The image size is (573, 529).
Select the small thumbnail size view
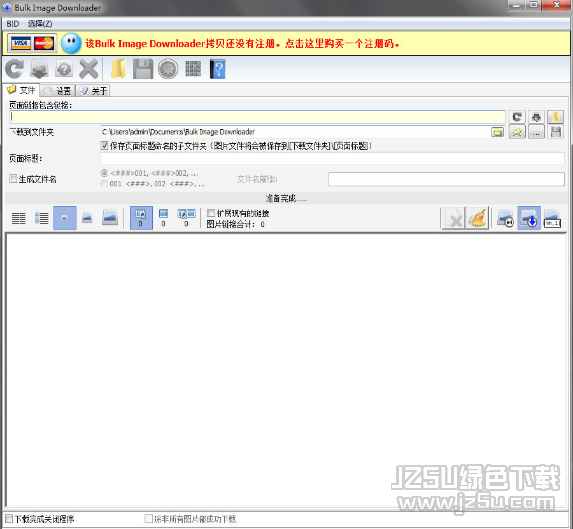click(x=65, y=218)
